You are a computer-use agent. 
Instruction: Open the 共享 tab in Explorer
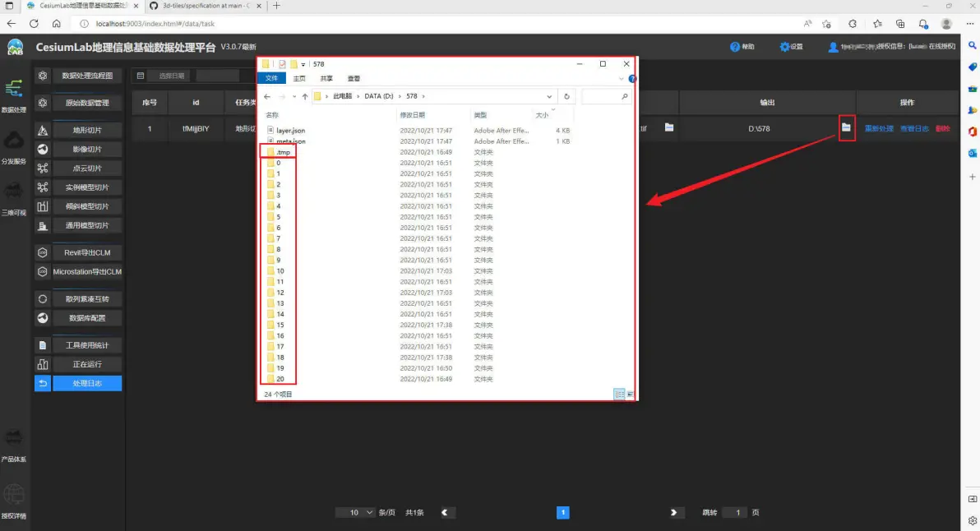tap(326, 79)
